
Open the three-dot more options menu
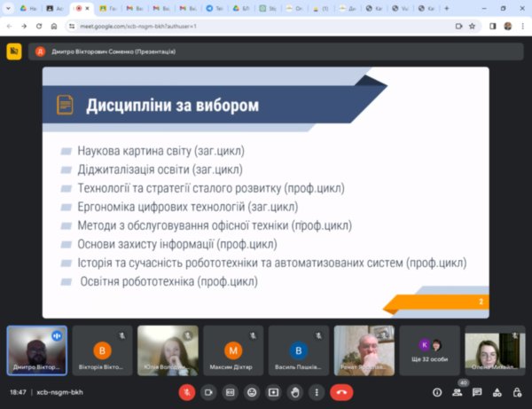point(316,391)
